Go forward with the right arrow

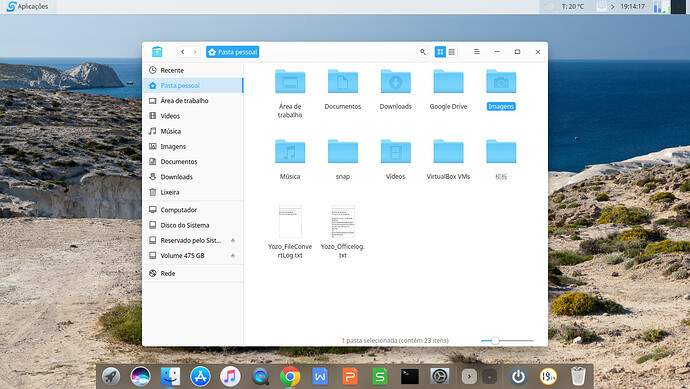pyautogui.click(x=195, y=52)
